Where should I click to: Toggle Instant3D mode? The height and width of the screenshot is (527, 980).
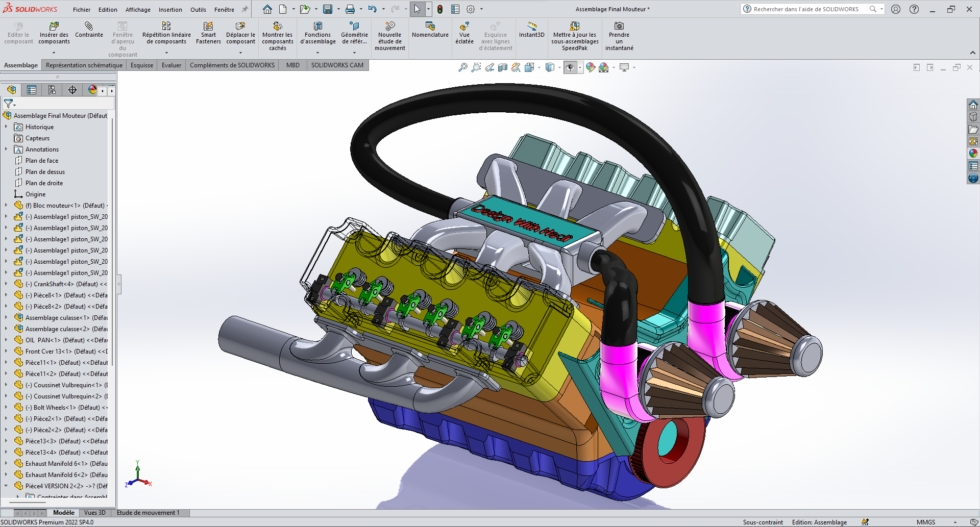pyautogui.click(x=531, y=27)
